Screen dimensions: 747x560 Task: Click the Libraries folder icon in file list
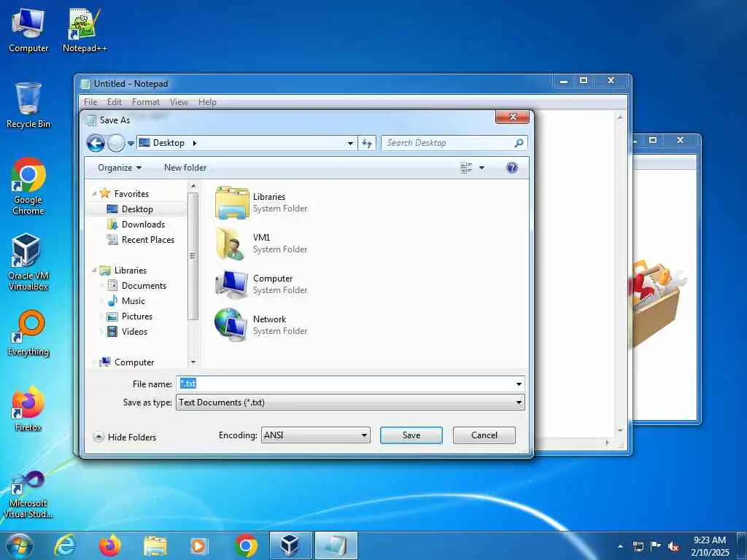coord(231,203)
